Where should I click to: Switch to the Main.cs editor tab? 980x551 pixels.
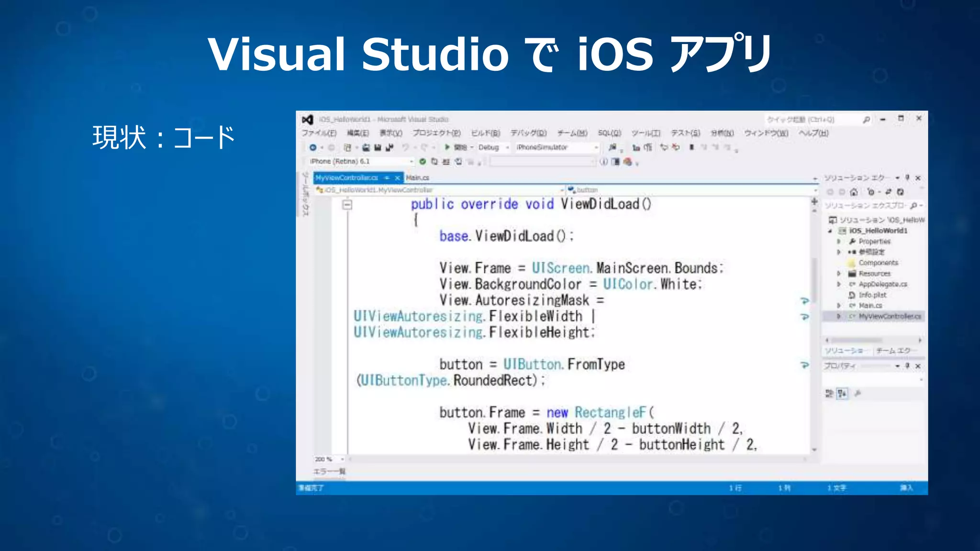tap(418, 178)
